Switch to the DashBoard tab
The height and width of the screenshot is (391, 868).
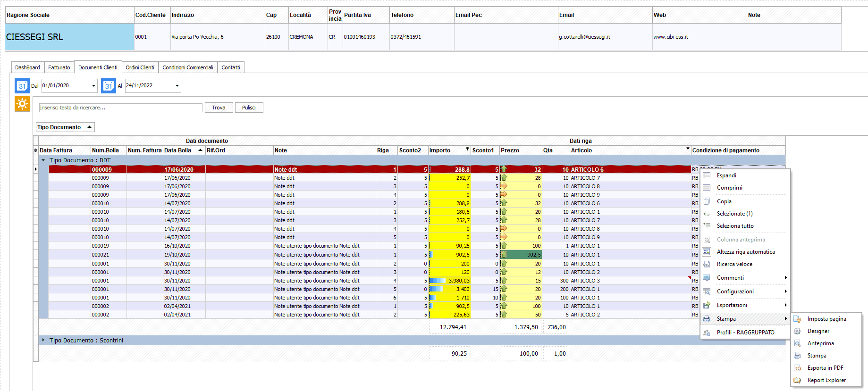(x=27, y=67)
